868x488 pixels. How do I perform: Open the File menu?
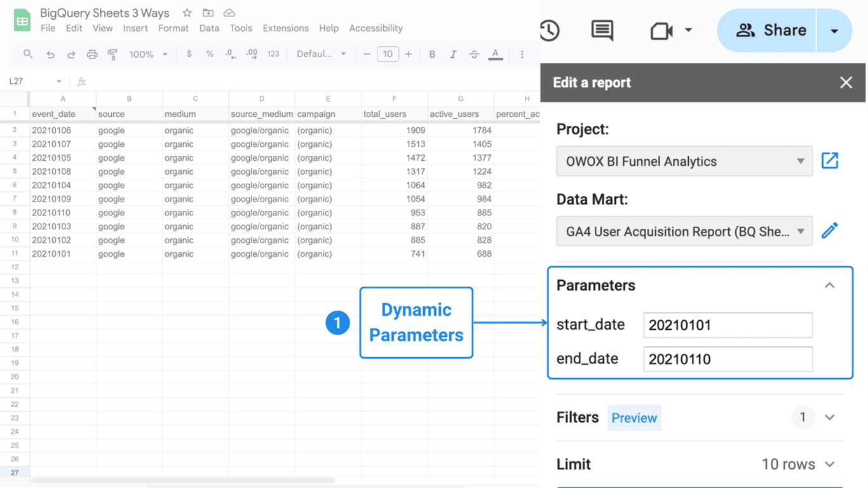(48, 29)
